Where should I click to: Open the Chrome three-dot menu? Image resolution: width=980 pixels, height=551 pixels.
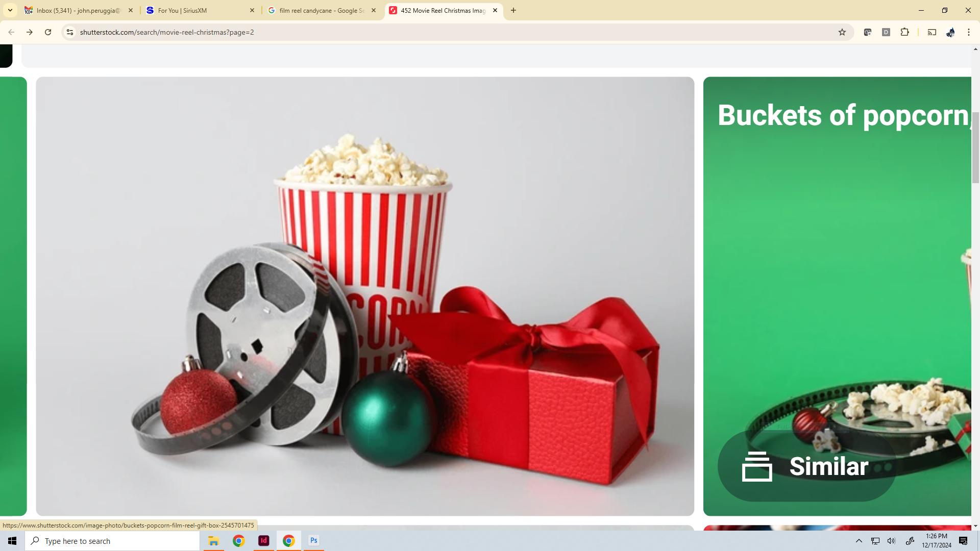pos(968,32)
